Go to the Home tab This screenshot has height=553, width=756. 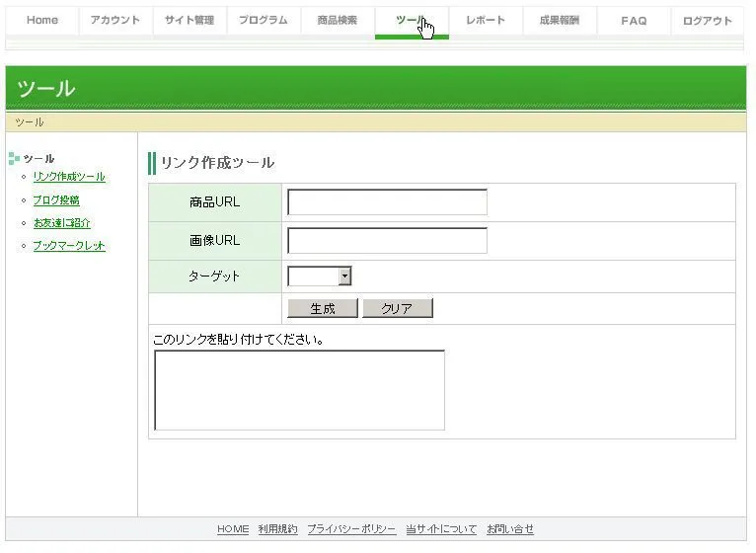[x=42, y=21]
